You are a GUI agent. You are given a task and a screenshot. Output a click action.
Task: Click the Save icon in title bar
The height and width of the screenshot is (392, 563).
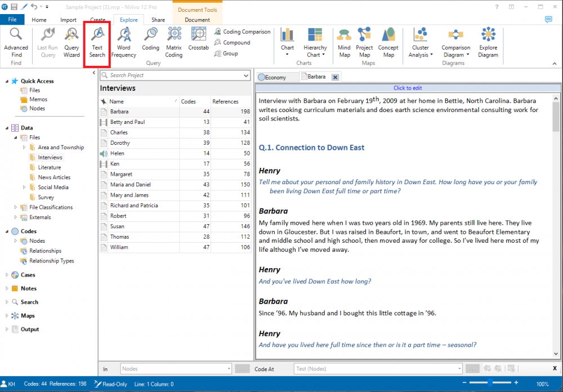(x=14, y=7)
